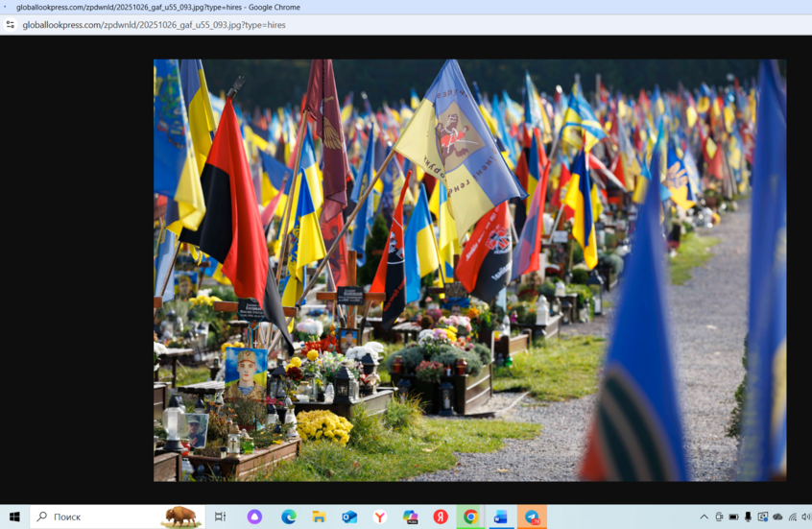Click the Поиск taskbar search box
Viewport: 812px width, 529px height.
point(96,517)
